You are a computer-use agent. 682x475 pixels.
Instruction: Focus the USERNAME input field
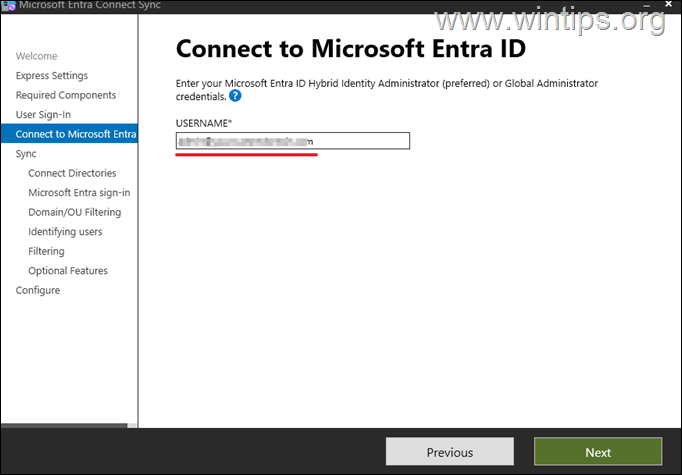pos(293,141)
